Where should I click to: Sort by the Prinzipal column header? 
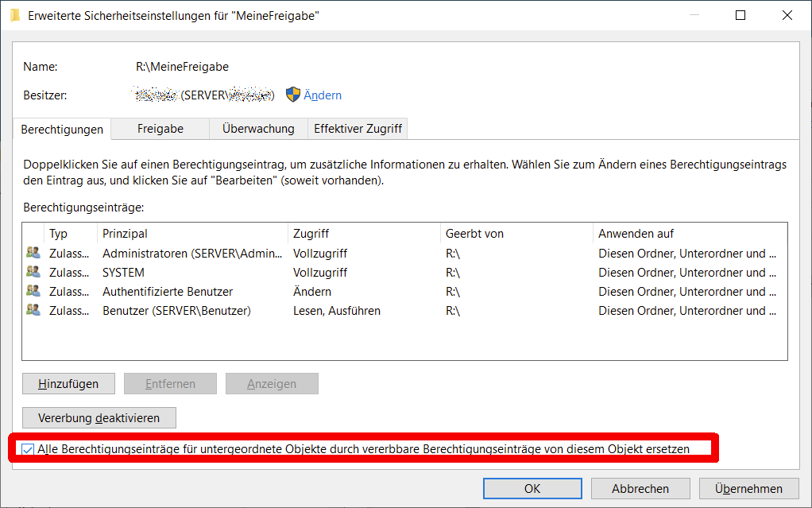[192, 233]
